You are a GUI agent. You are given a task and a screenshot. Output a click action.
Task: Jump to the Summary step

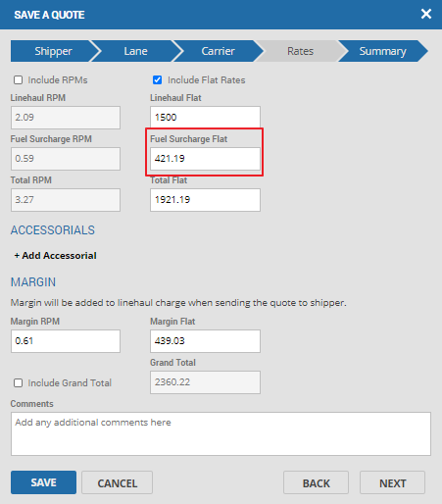pyautogui.click(x=382, y=51)
